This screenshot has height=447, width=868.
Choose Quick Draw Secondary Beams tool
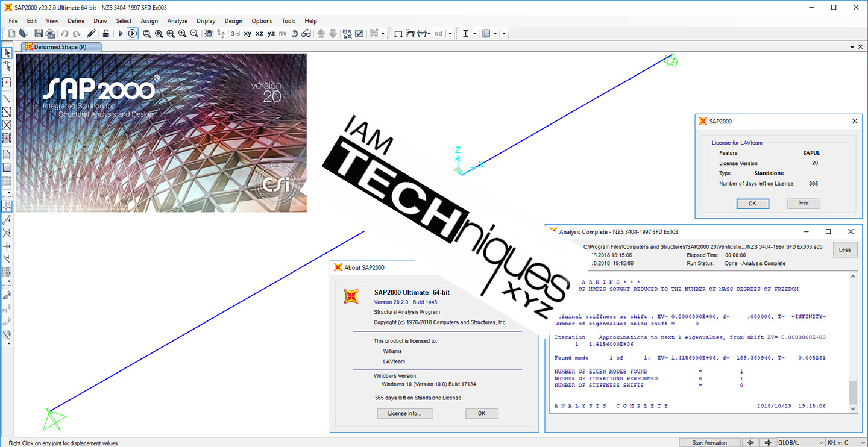tap(7, 139)
